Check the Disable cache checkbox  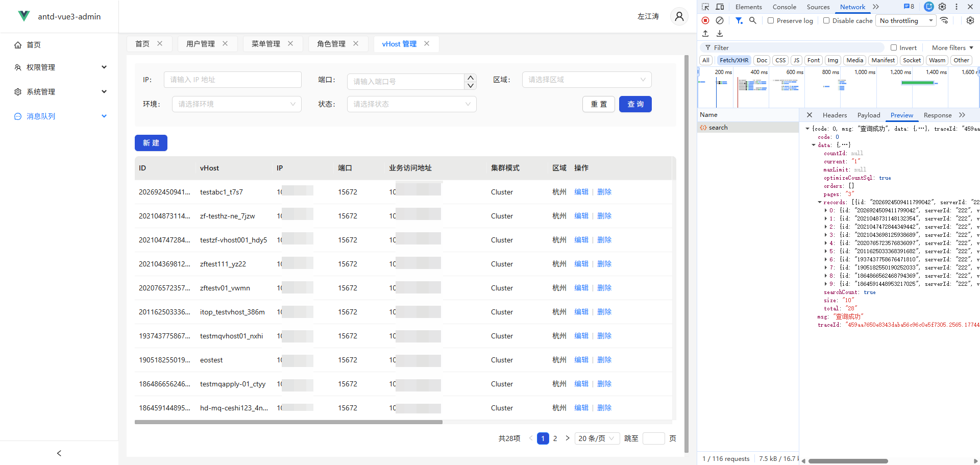826,20
